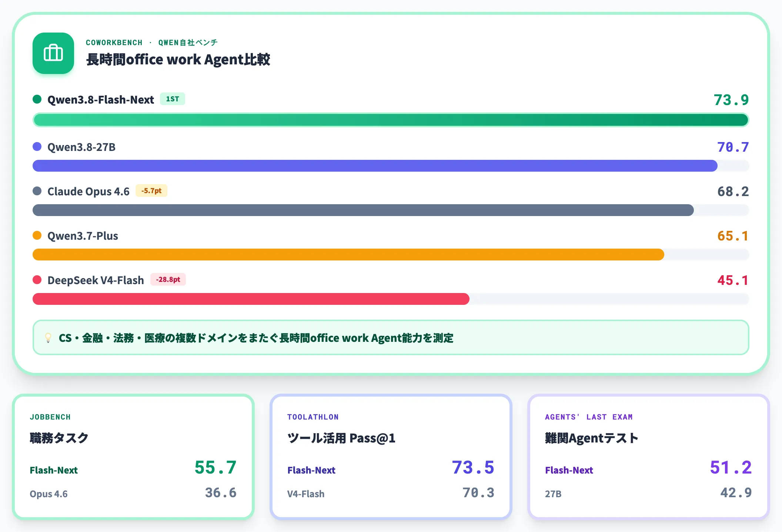Click the -28.8pt badge
Screen dimensions: 782x532
click(168, 279)
